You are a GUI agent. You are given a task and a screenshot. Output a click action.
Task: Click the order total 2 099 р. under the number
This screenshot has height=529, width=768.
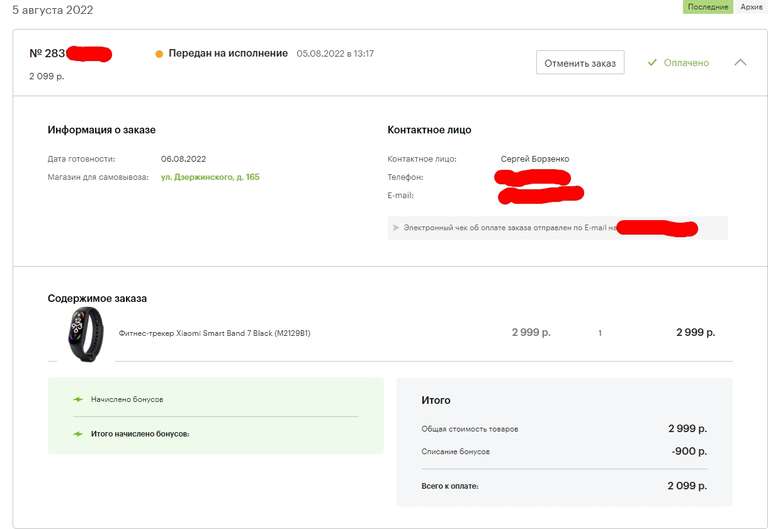pyautogui.click(x=47, y=76)
